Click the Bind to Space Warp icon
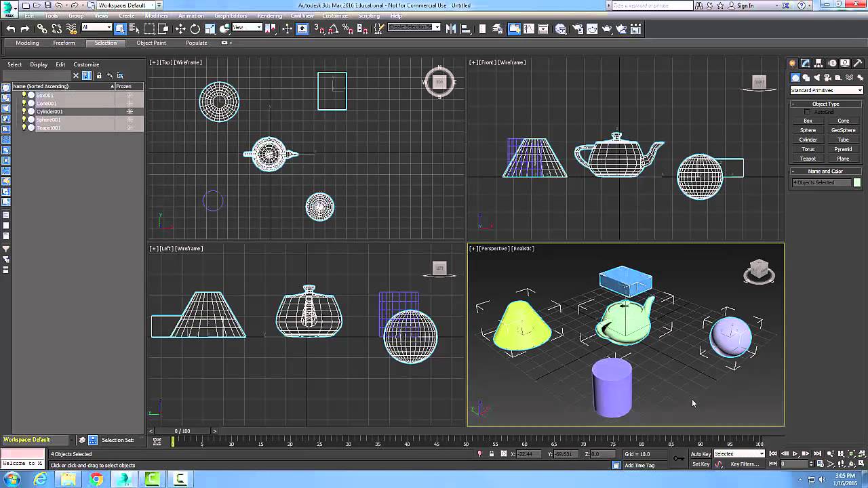Screen dimensions: 868x488 pyautogui.click(x=71, y=28)
